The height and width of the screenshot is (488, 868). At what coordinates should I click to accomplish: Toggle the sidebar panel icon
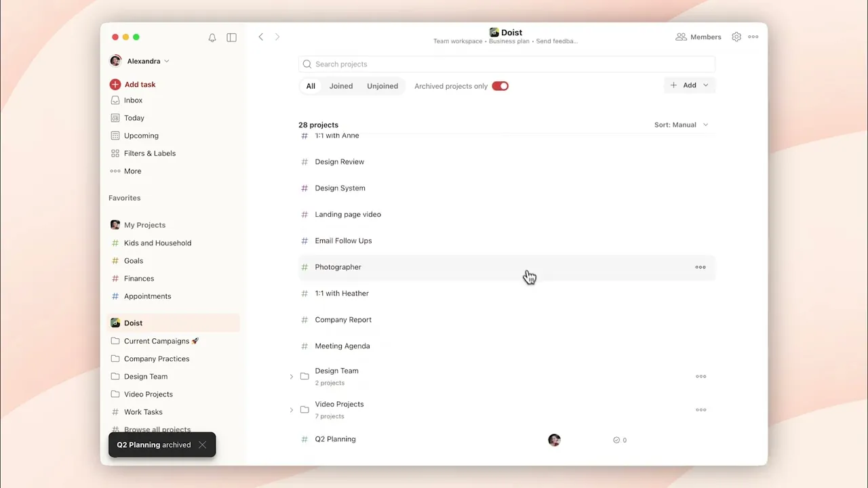pyautogui.click(x=232, y=37)
